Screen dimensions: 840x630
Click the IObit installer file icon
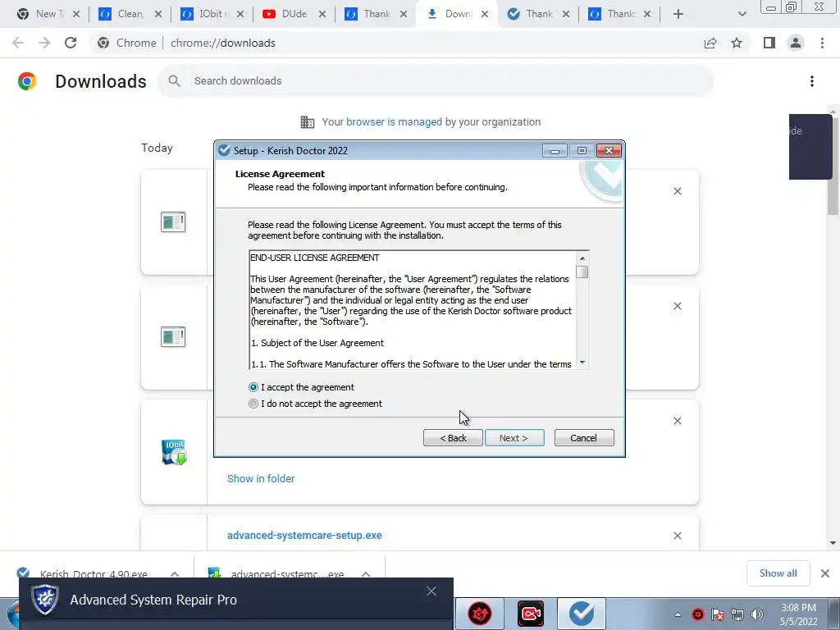(x=174, y=452)
